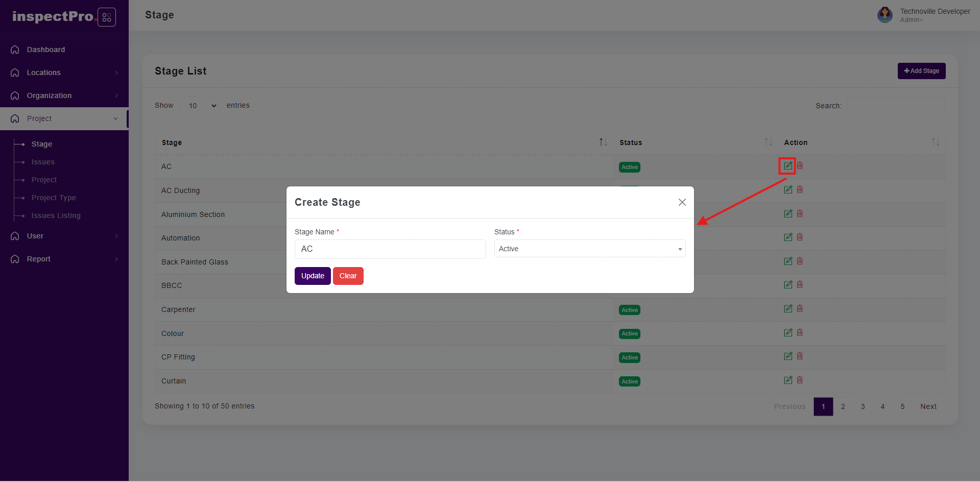This screenshot has height=482, width=980.
Task: Open the entries-per-page dropdown
Action: click(200, 106)
